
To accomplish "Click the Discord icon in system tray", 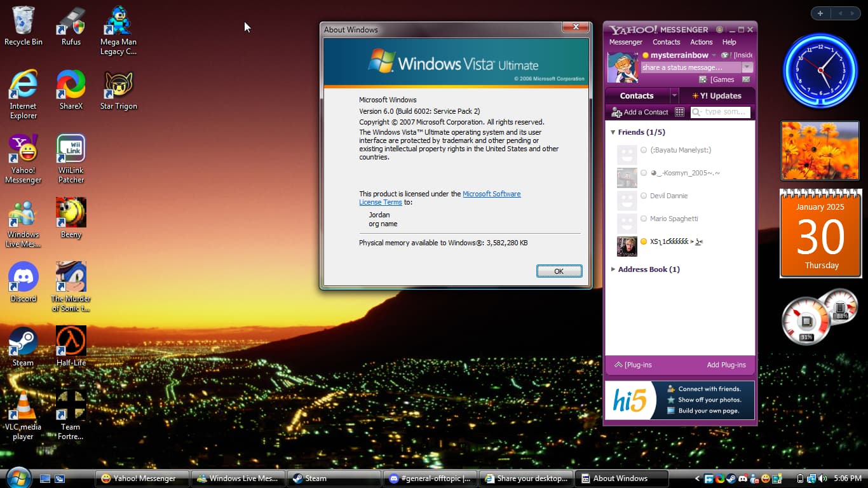I will (743, 478).
